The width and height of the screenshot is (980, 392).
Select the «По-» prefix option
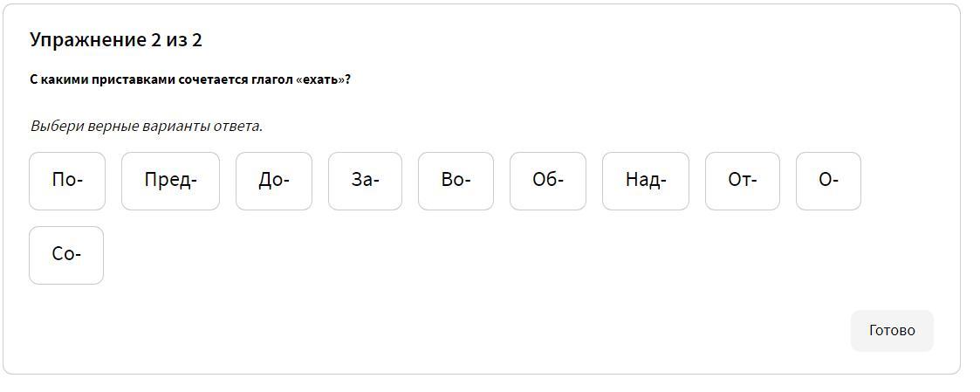pos(67,181)
